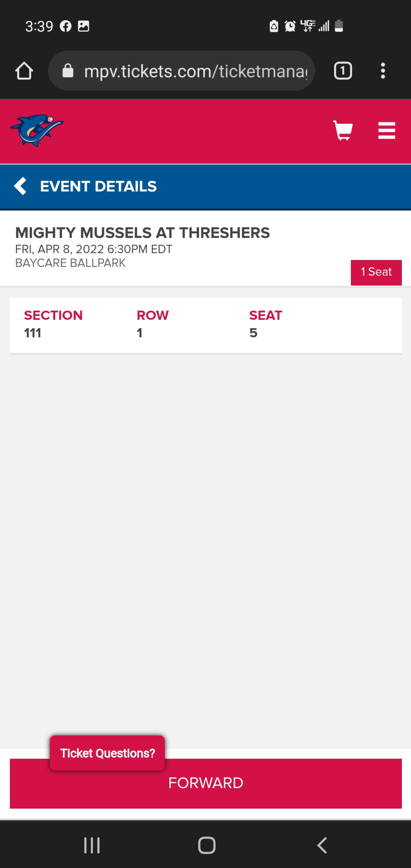This screenshot has height=868, width=411.
Task: Select the Event Details header title
Action: [x=98, y=186]
